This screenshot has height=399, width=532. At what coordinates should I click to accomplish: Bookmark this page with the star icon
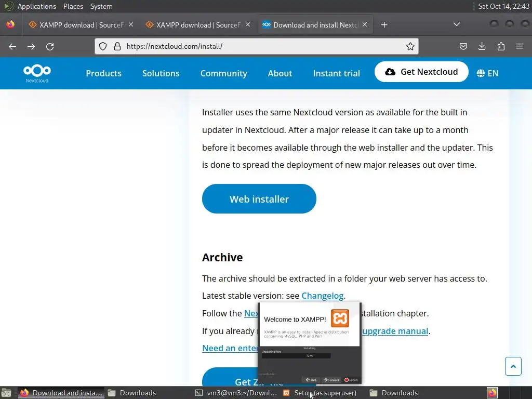point(410,46)
